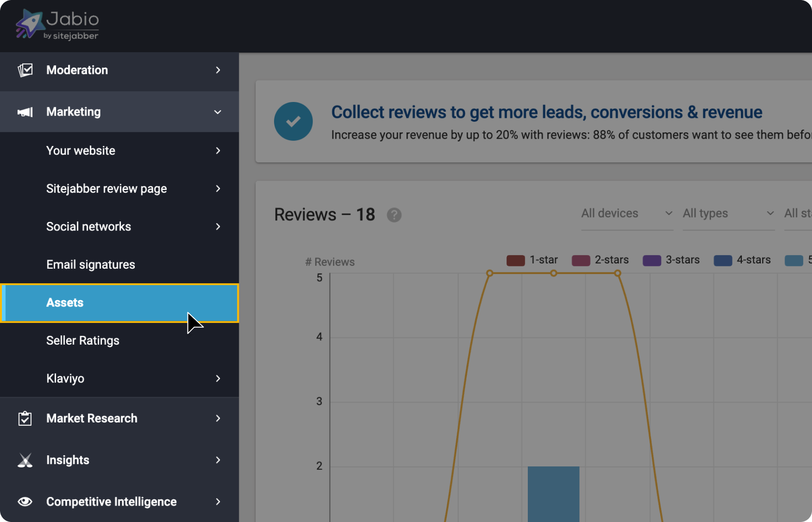The image size is (812, 522).
Task: Open the All types dropdown
Action: pyautogui.click(x=728, y=214)
